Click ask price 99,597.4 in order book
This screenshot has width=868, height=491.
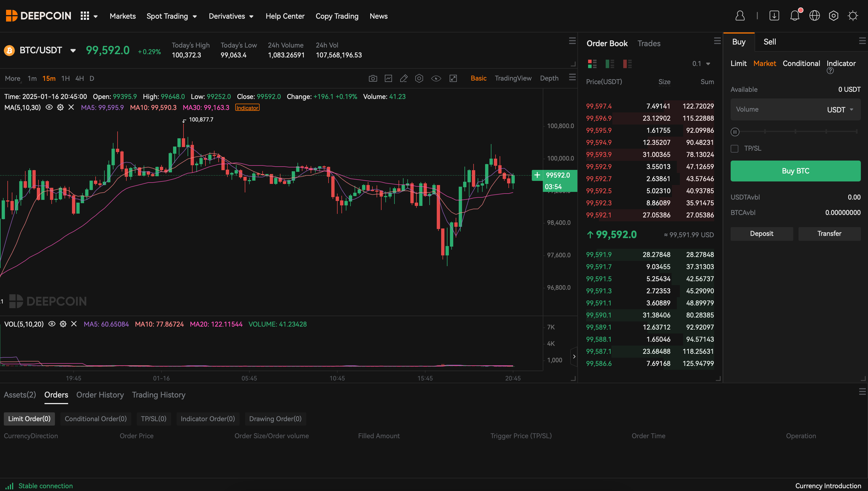[599, 106]
